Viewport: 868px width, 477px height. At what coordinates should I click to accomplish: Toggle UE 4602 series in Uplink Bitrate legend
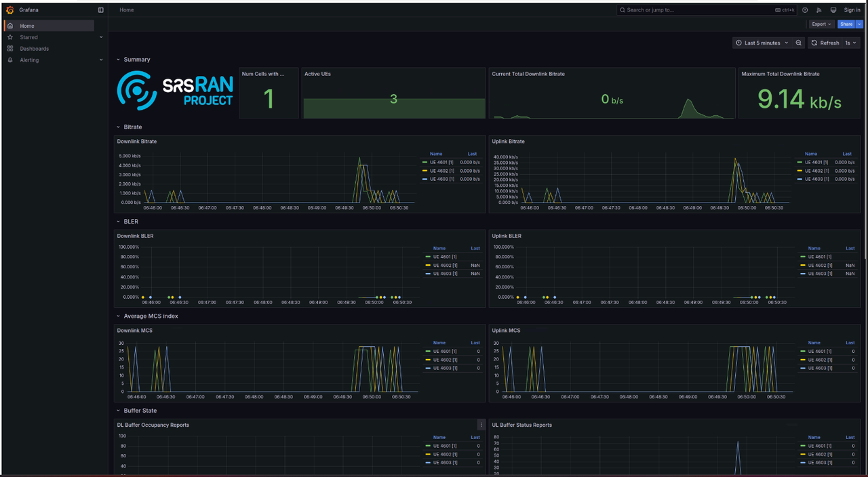817,171
